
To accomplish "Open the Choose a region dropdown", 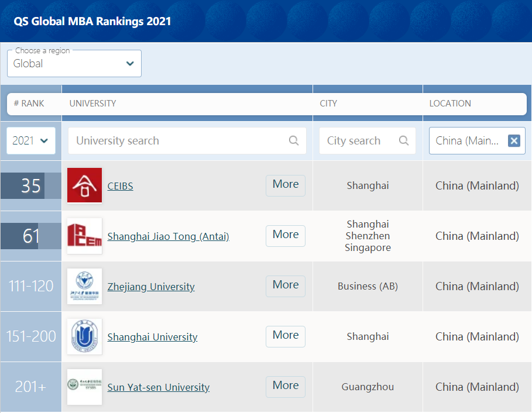I will 74,63.
